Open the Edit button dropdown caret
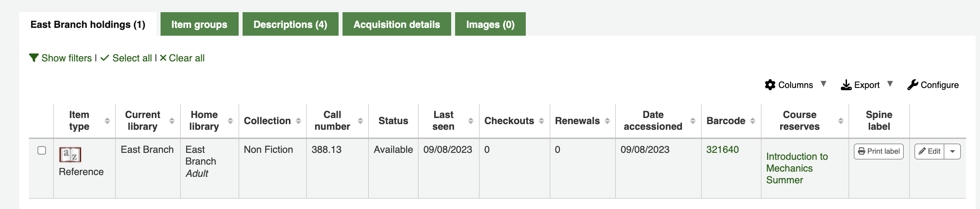980x209 pixels. point(953,152)
